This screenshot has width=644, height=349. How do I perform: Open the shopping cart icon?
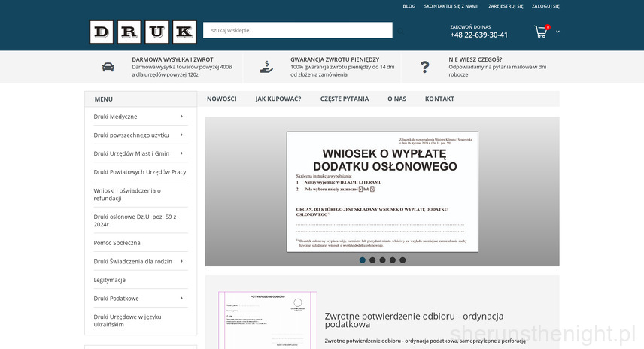(x=540, y=32)
